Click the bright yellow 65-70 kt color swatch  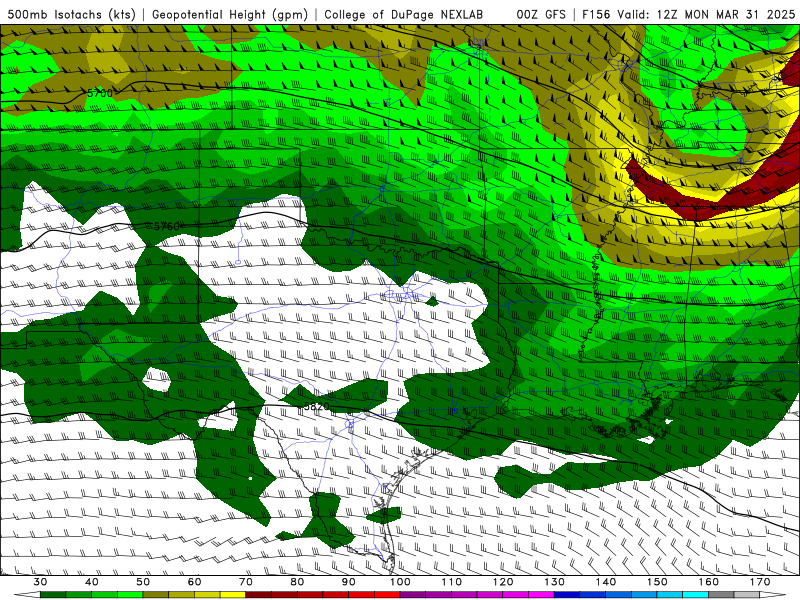point(233,595)
